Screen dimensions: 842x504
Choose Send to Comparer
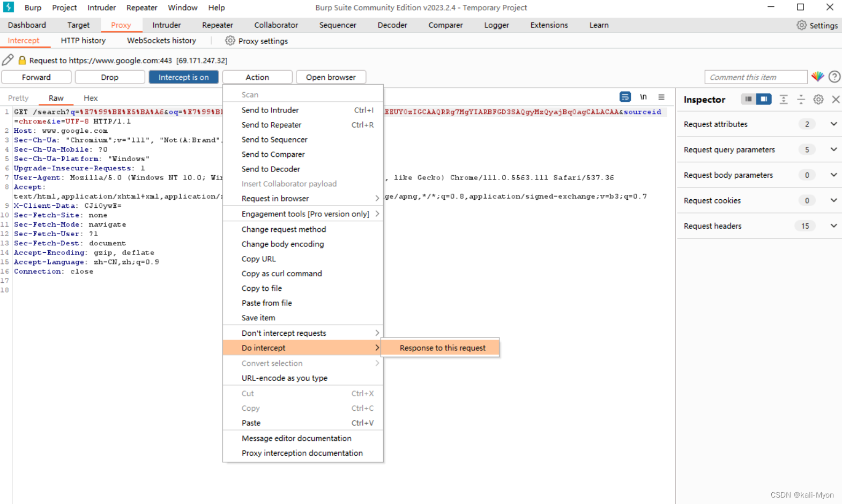[x=303, y=154]
